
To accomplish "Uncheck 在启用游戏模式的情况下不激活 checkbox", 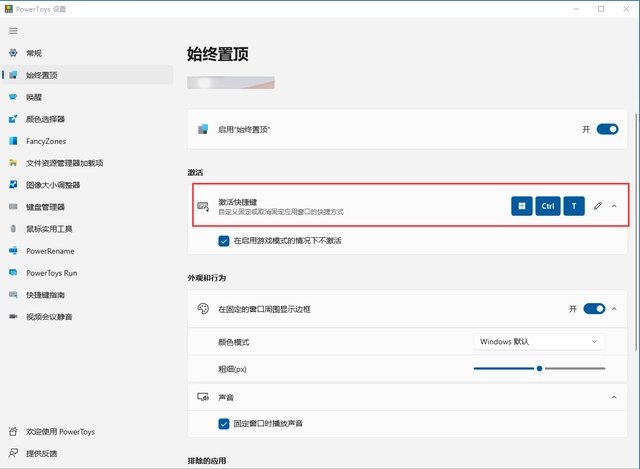I will tap(224, 241).
